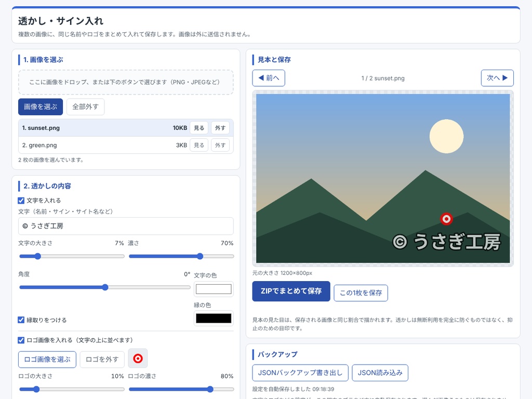Go to next image with 次へ
This screenshot has width=532, height=399.
[497, 78]
